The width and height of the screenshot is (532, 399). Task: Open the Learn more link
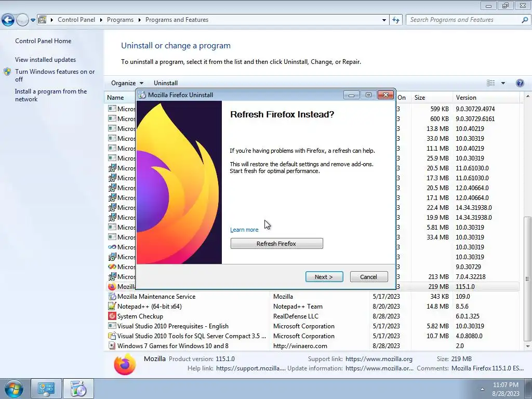click(244, 230)
